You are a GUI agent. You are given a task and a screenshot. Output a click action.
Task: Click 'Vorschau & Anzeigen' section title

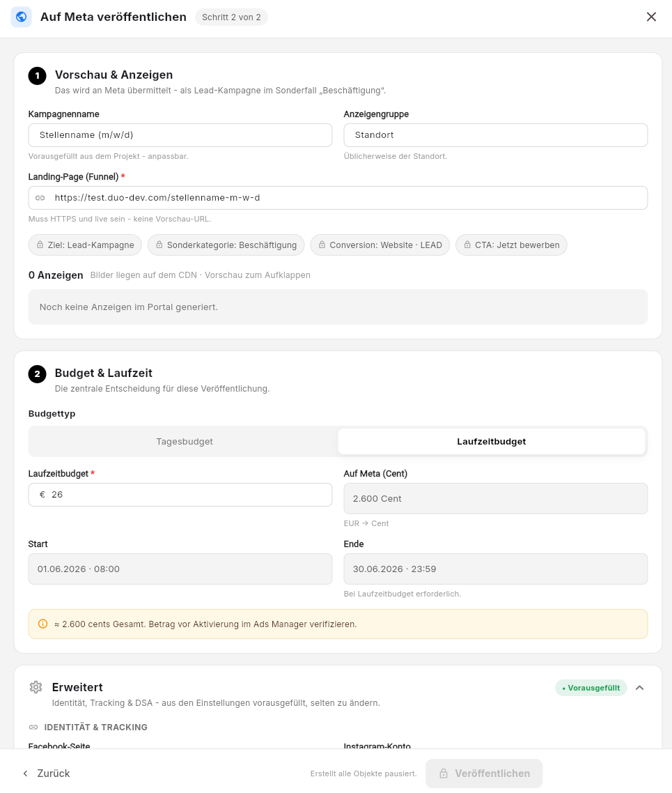tap(114, 75)
